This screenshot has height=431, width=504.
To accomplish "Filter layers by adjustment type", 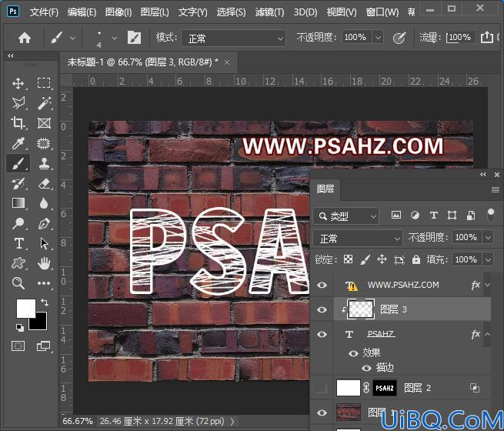I will (x=415, y=215).
